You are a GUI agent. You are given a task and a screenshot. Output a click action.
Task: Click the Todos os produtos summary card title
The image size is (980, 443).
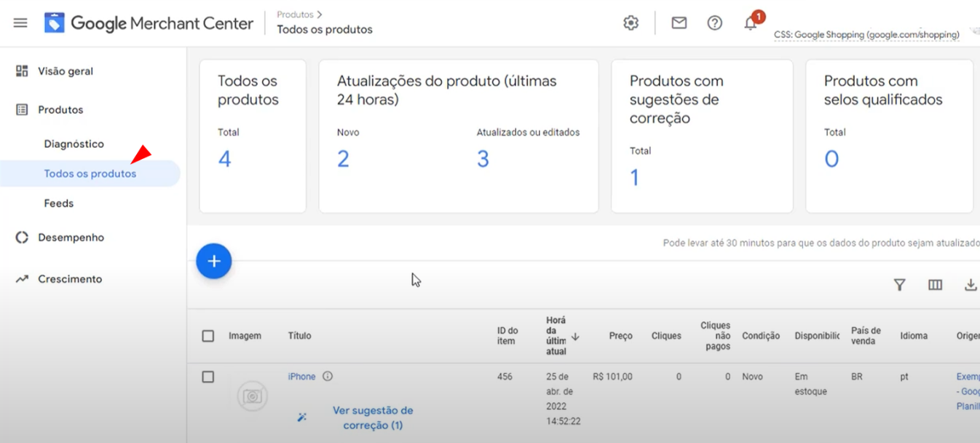click(248, 90)
